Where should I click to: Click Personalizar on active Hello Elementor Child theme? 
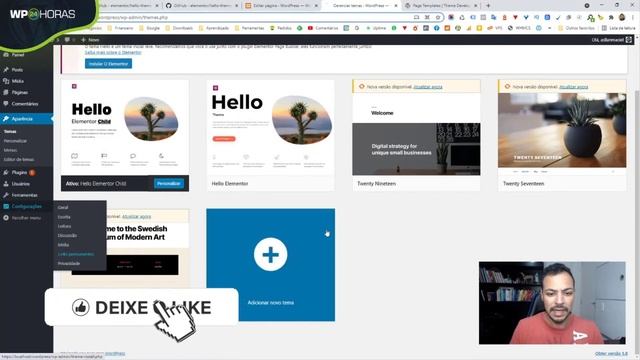pos(169,184)
